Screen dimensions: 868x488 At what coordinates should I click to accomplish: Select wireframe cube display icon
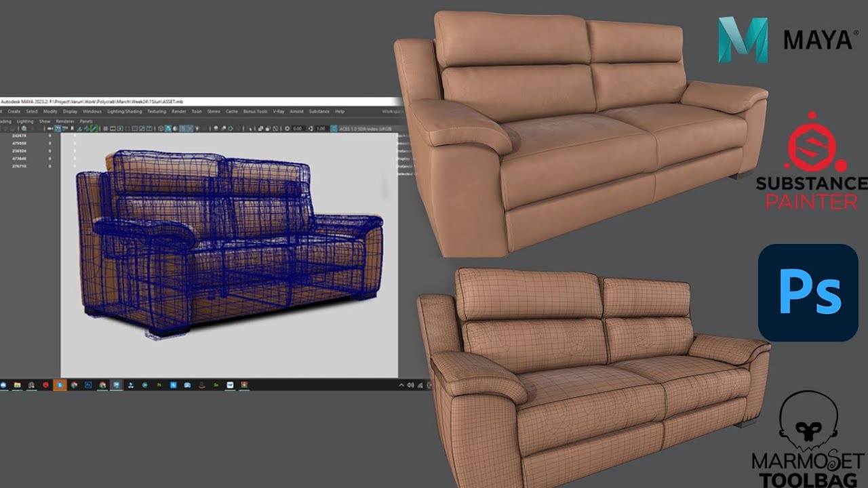pos(161,128)
